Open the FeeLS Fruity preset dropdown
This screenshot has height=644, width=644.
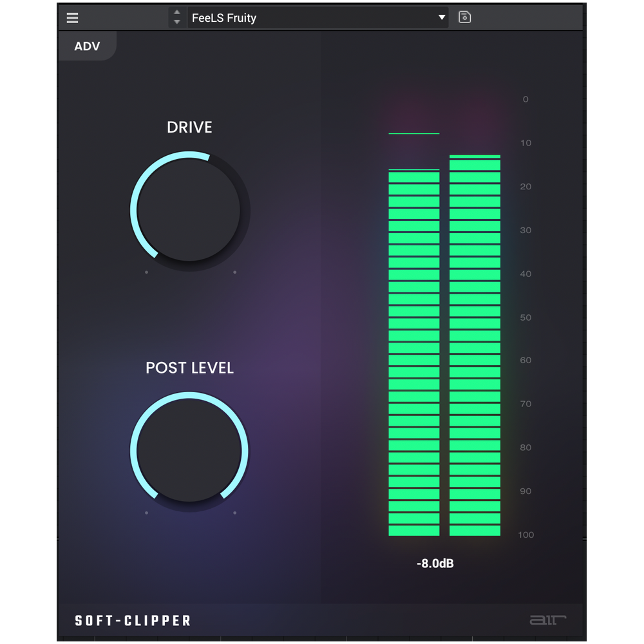[316, 17]
